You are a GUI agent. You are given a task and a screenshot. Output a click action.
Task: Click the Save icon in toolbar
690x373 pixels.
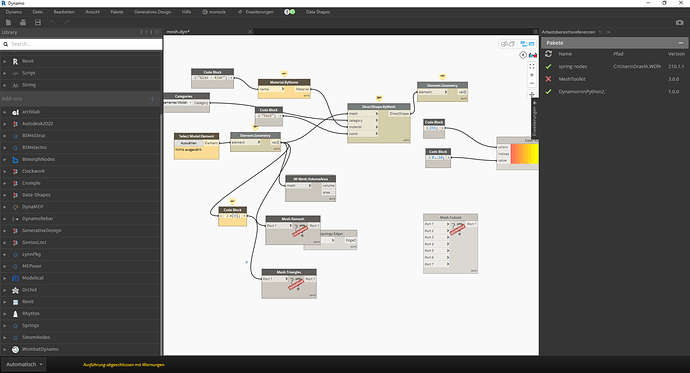click(x=38, y=22)
